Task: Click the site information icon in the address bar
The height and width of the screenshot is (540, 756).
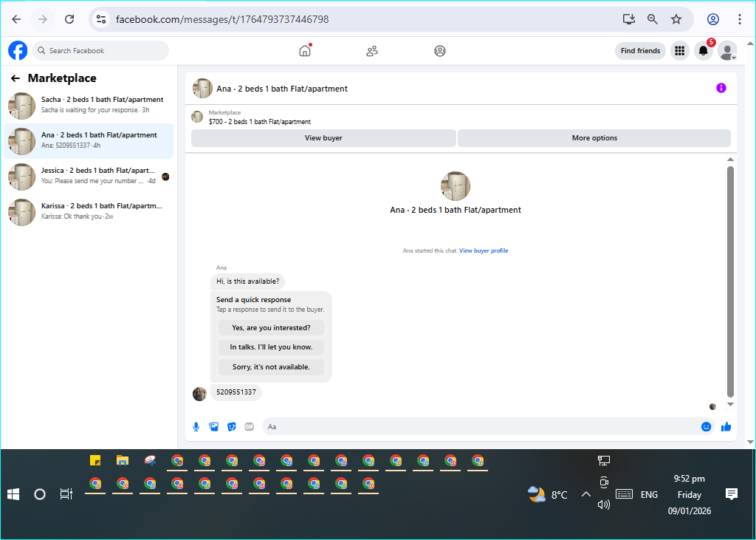Action: pos(100,19)
